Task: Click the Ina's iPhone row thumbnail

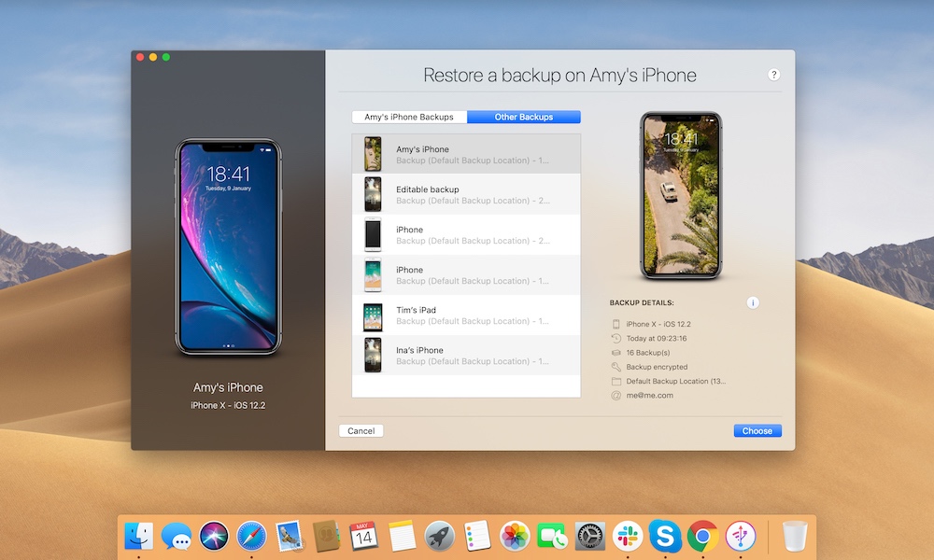Action: (373, 356)
